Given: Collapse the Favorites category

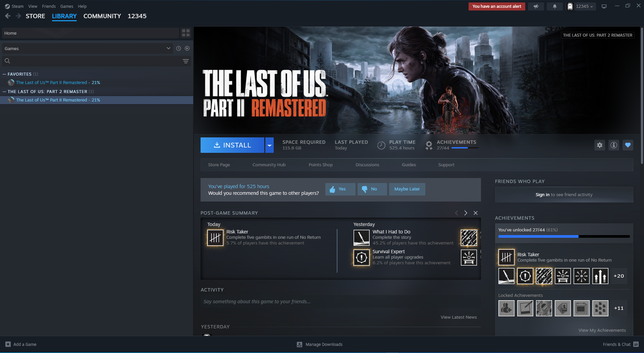Looking at the screenshot, I should pyautogui.click(x=5, y=74).
